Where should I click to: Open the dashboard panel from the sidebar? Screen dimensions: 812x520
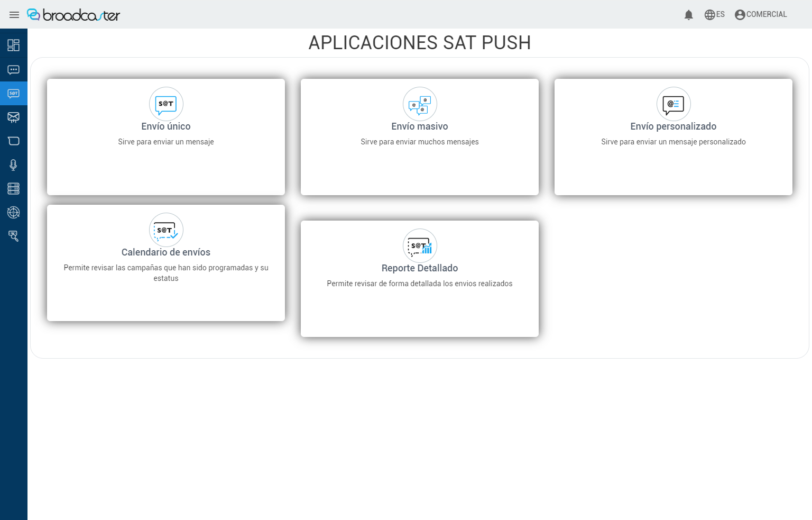tap(13, 45)
